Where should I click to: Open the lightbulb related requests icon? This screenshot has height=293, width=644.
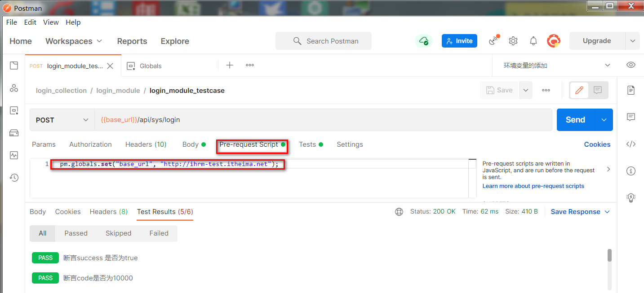[631, 197]
